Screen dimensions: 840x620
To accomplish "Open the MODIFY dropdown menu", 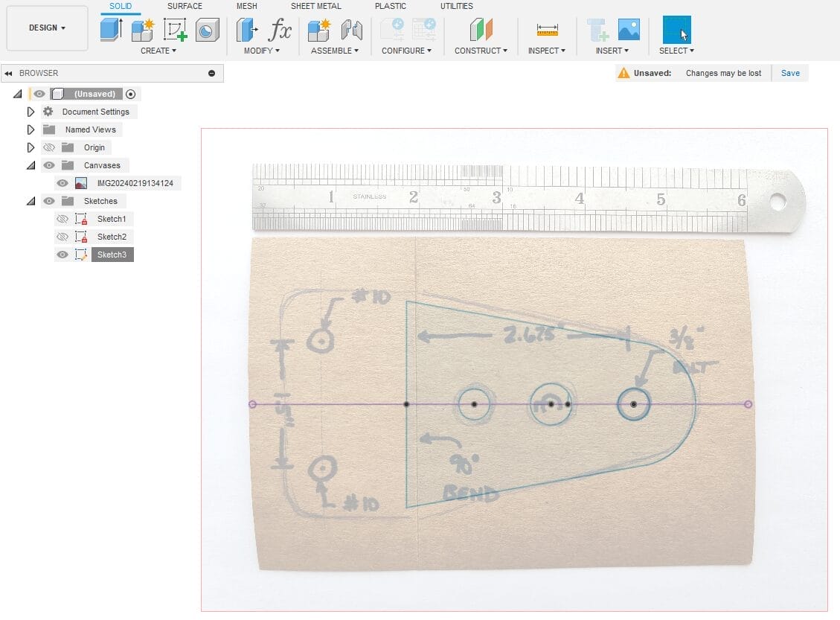I will coord(262,51).
